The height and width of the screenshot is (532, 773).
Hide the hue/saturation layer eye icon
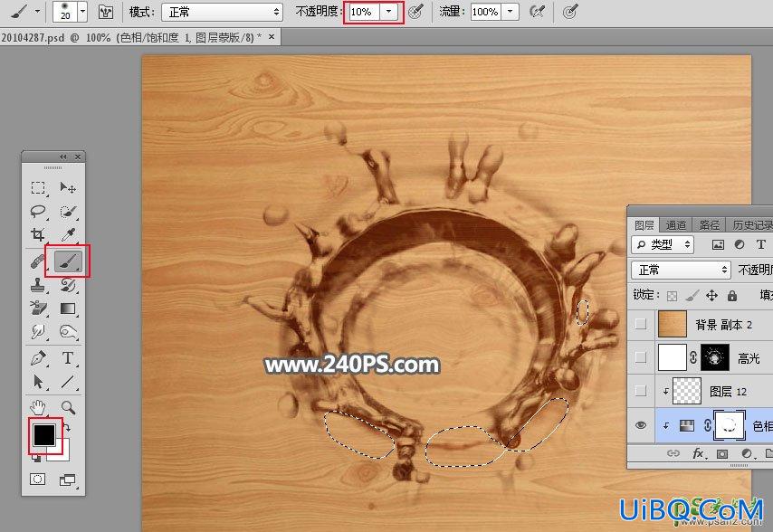[x=640, y=425]
